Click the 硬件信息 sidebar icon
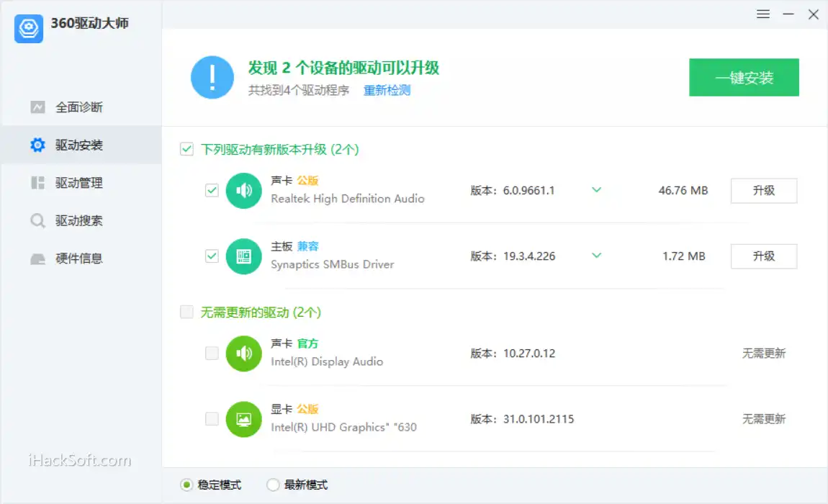 (x=37, y=258)
